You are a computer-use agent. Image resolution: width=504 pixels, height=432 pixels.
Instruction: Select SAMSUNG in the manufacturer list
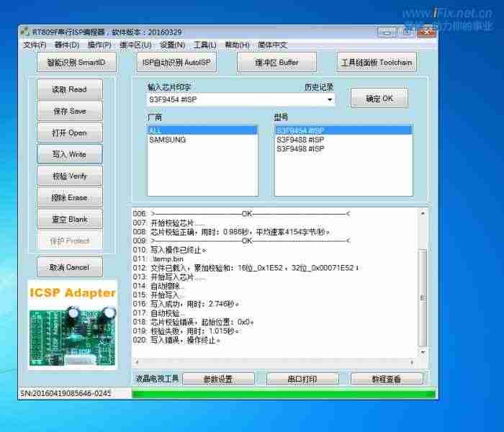click(167, 140)
